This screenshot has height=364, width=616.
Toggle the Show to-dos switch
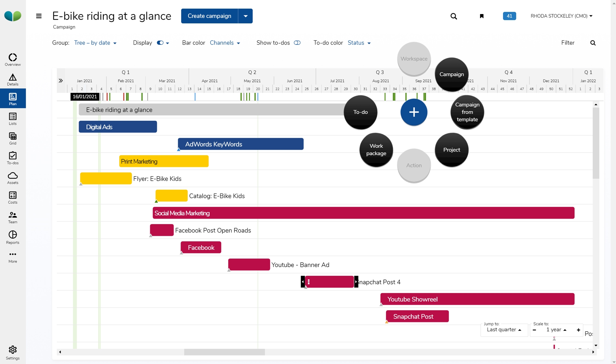297,43
